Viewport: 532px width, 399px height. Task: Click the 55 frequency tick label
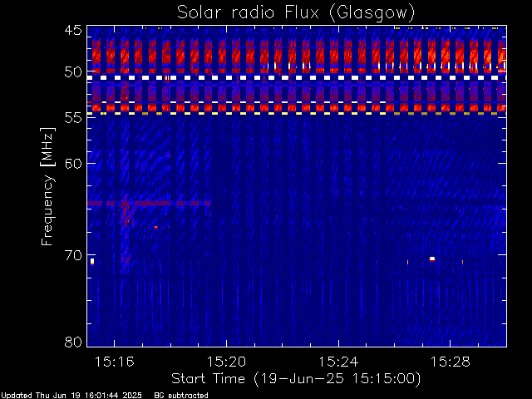point(73,117)
